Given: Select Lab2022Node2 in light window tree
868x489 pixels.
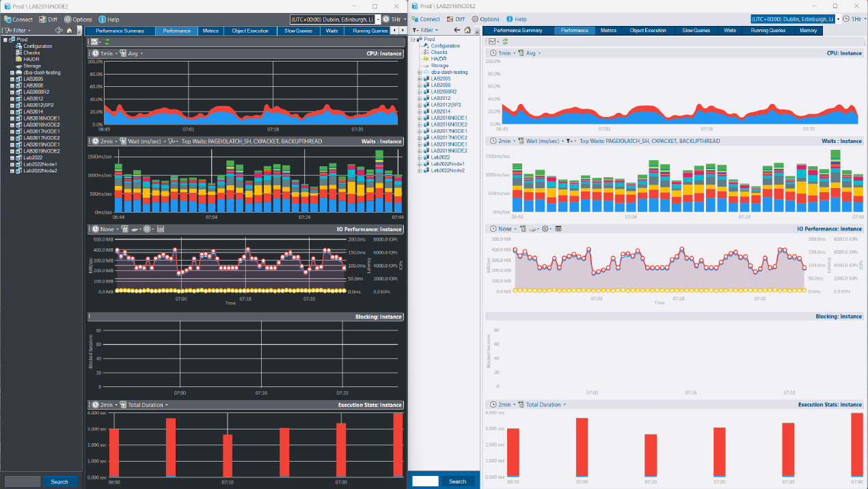Looking at the screenshot, I should [x=448, y=170].
